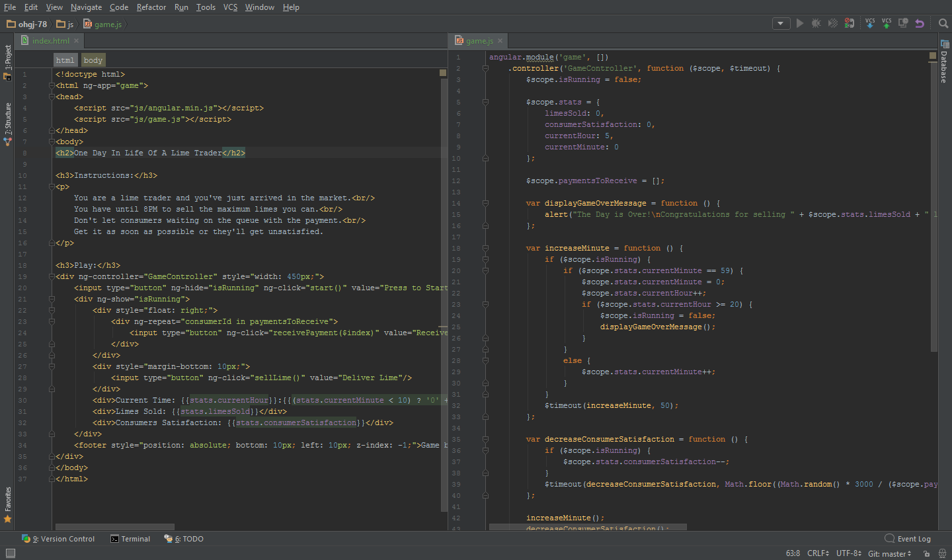Screen dimensions: 952x560
Task: Close the index.html editor tab
Action: click(x=76, y=41)
